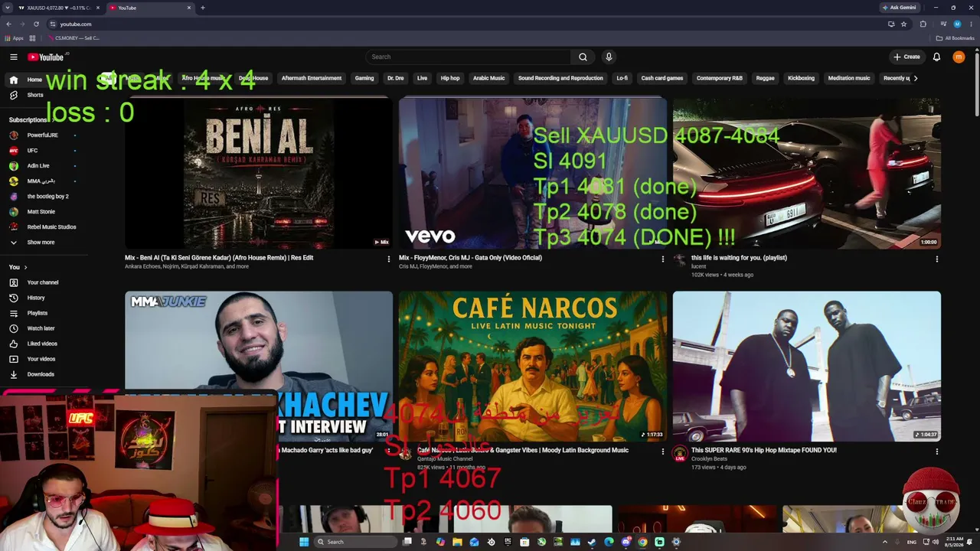Open Steam from the taskbar

pyautogui.click(x=592, y=542)
